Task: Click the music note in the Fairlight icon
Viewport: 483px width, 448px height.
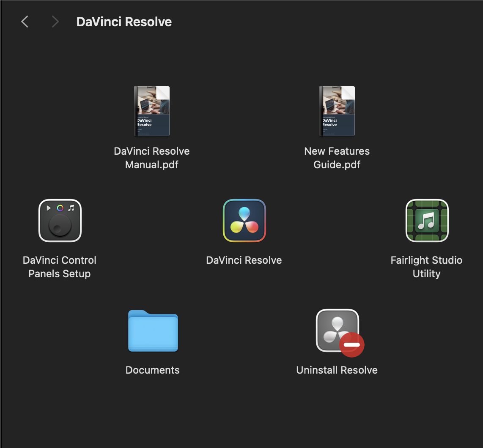Action: coord(426,221)
